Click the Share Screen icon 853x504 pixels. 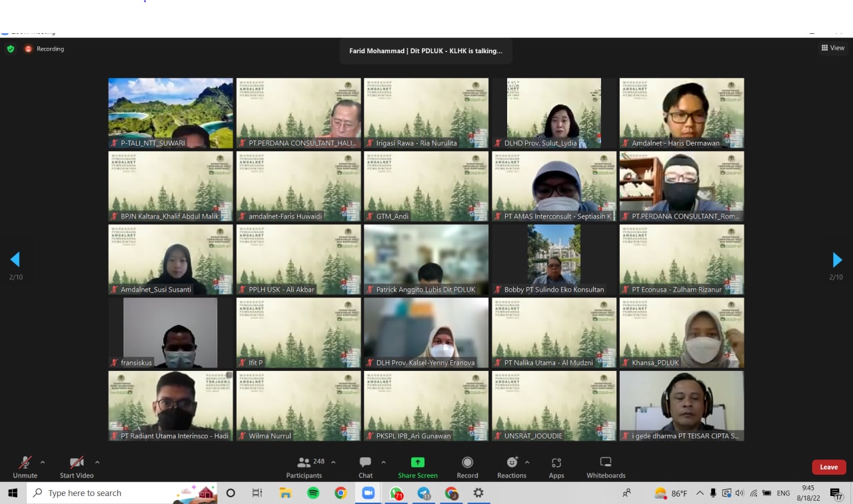[418, 463]
